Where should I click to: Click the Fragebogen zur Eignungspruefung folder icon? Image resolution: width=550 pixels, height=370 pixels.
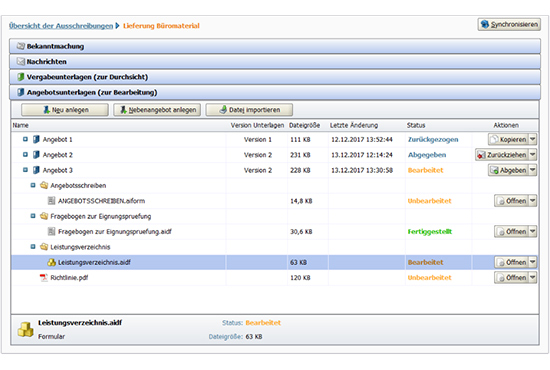point(44,216)
